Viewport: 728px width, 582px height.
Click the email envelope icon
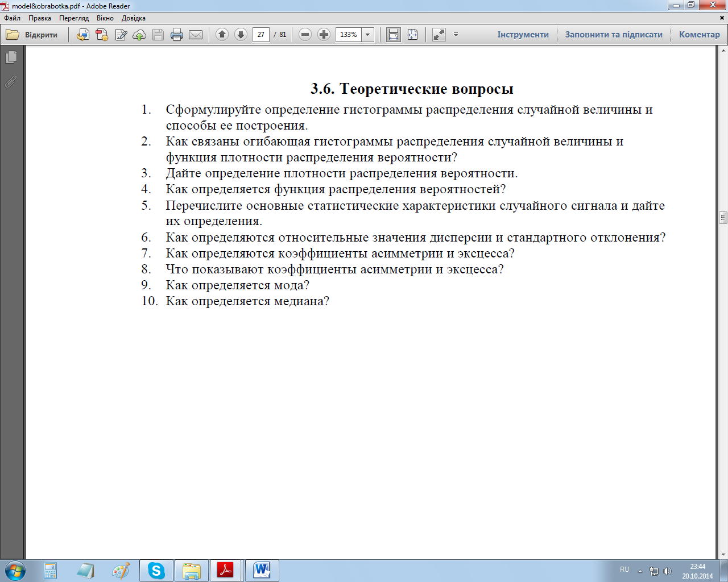point(196,35)
